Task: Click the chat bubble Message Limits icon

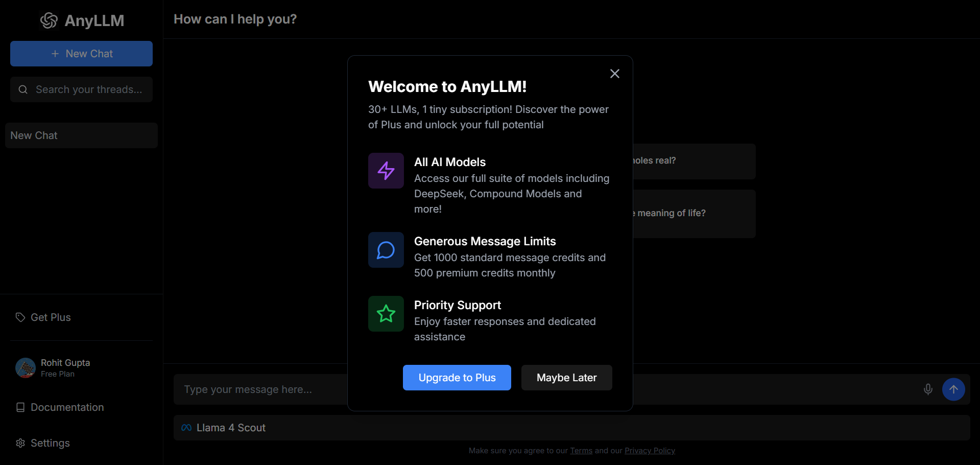Action: [x=386, y=250]
